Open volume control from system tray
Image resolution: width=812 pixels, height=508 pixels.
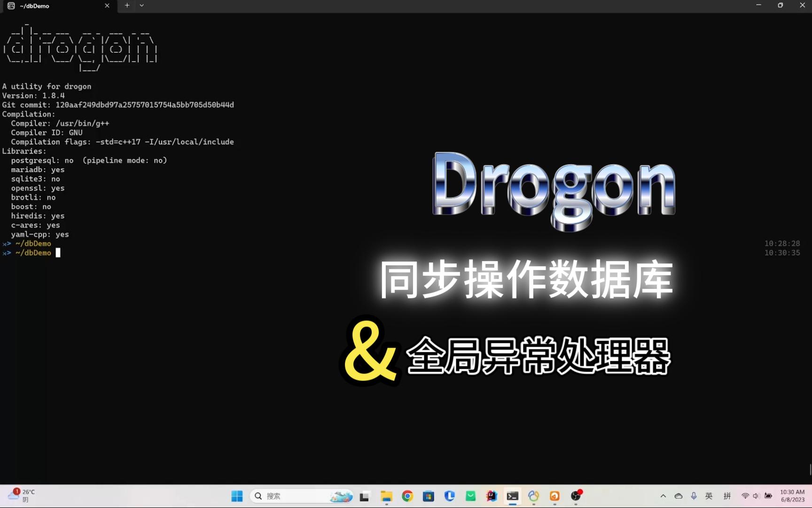(756, 496)
